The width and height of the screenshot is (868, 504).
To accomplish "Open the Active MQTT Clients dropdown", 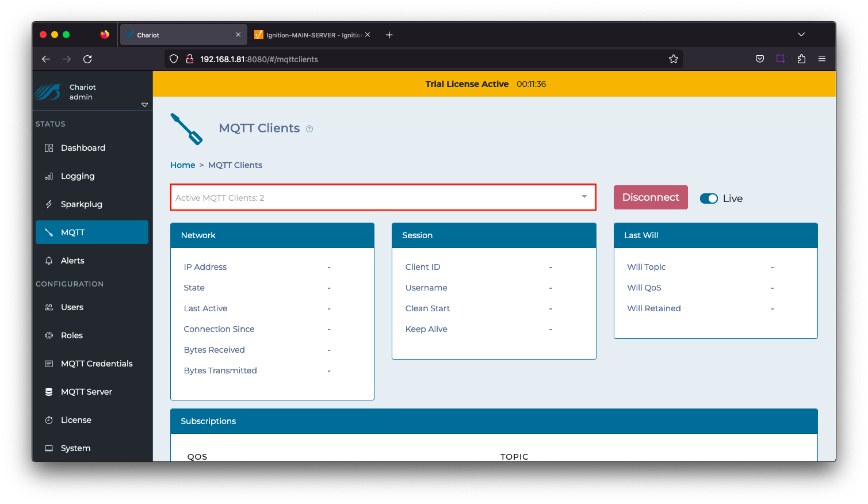I will pos(383,197).
